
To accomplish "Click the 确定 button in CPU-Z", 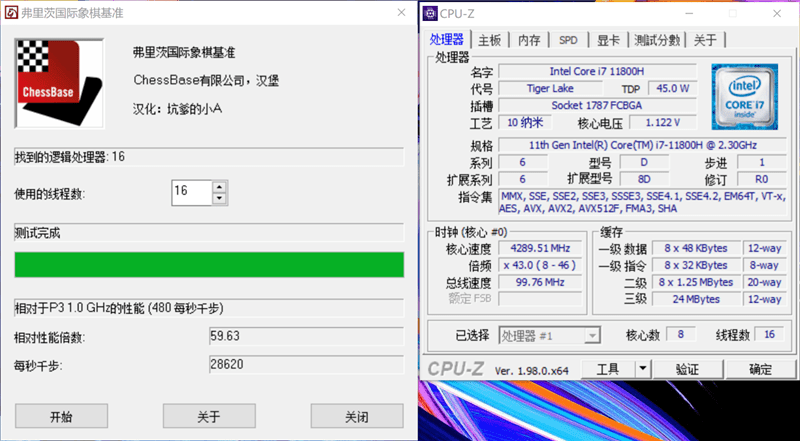I will pyautogui.click(x=760, y=369).
